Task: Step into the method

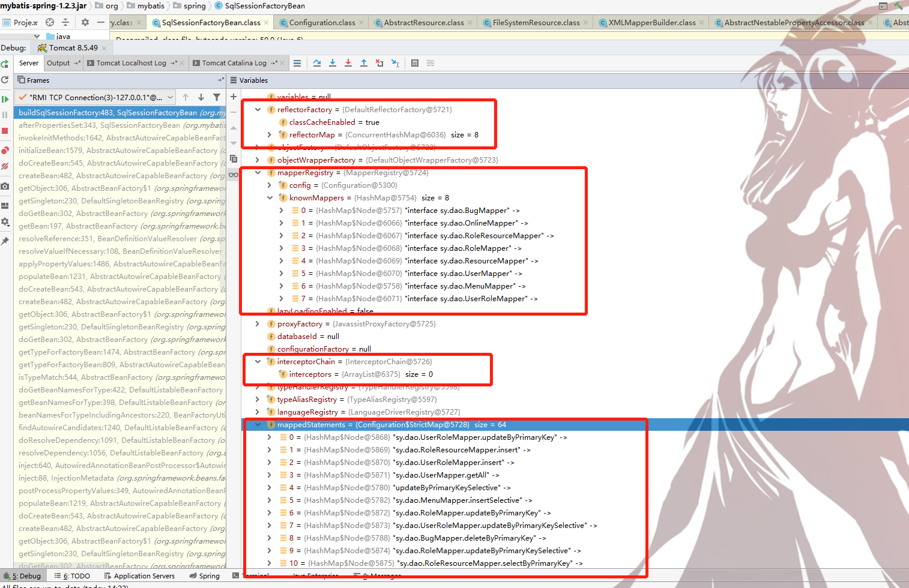Action: [333, 63]
